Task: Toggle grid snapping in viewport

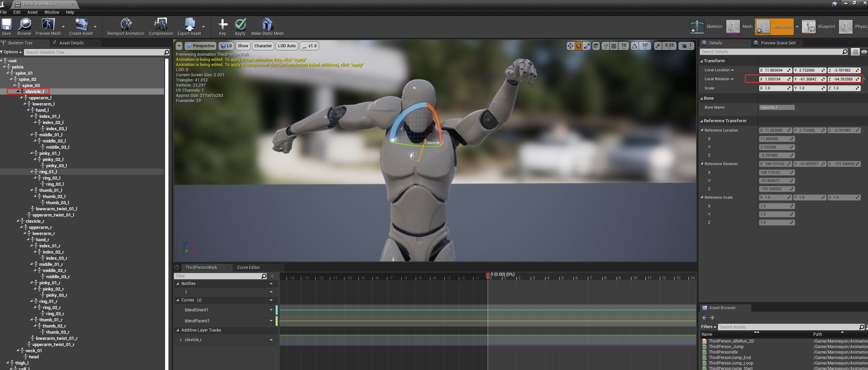Action: point(614,46)
